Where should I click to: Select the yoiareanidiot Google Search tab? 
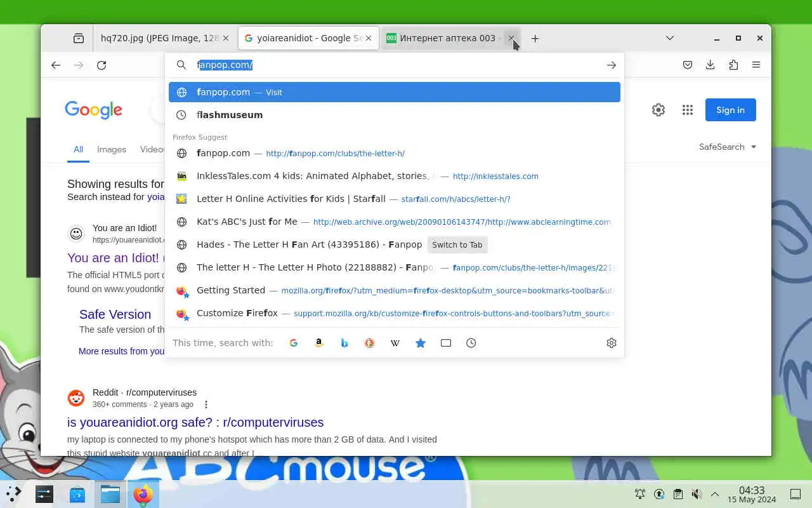308,38
